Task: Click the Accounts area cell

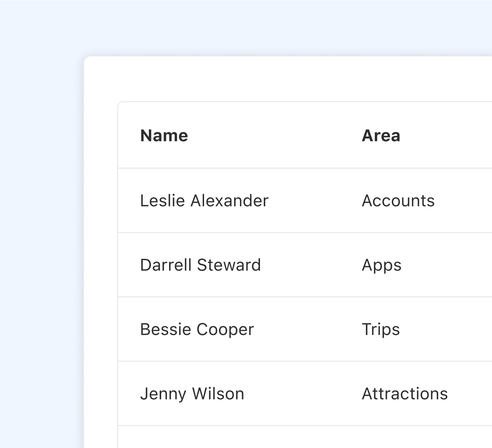Action: (398, 201)
